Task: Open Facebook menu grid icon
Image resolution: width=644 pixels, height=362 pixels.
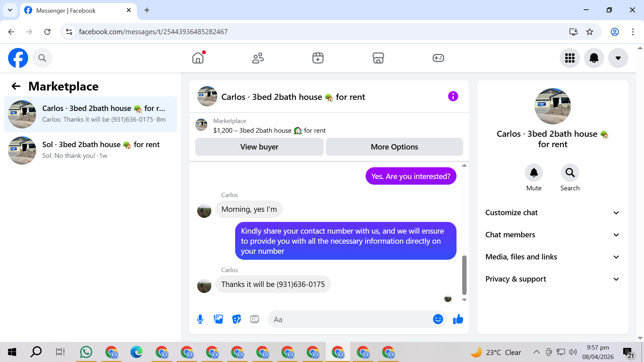Action: click(570, 58)
